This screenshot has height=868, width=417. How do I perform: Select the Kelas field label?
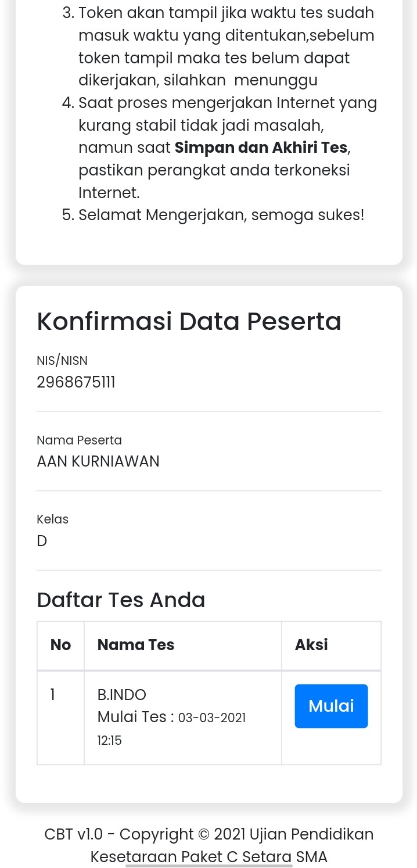coord(52,519)
